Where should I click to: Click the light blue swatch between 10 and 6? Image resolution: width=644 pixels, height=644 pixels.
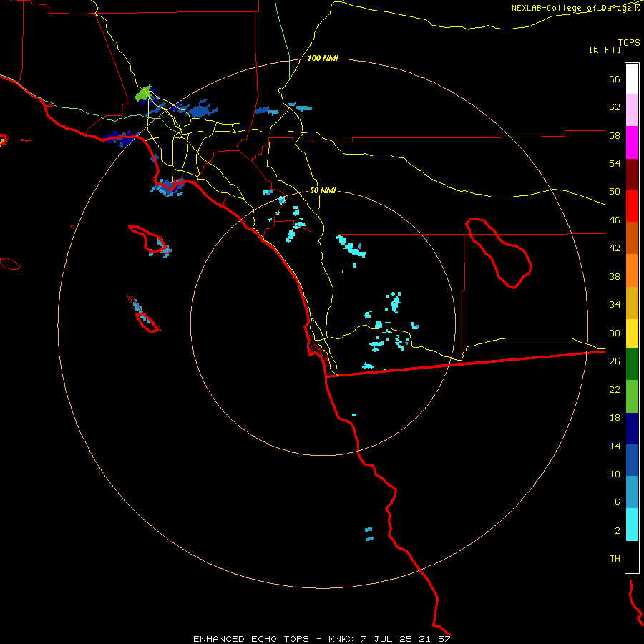point(632,492)
